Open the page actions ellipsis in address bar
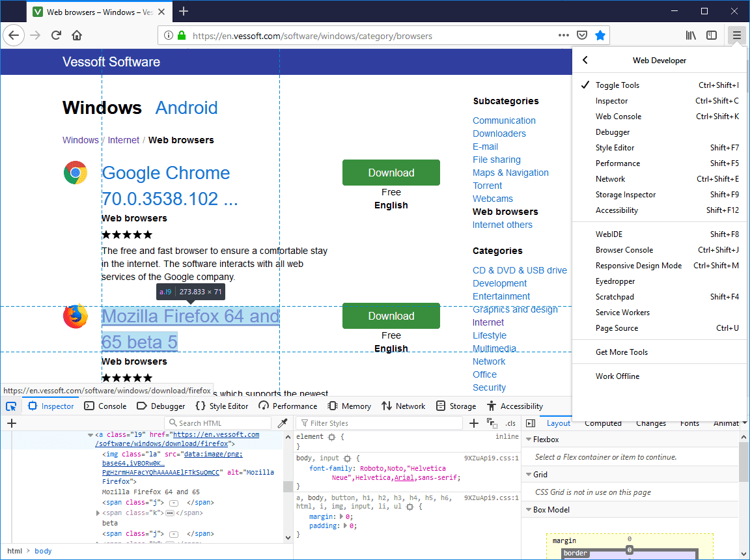750x560 pixels. tap(563, 35)
